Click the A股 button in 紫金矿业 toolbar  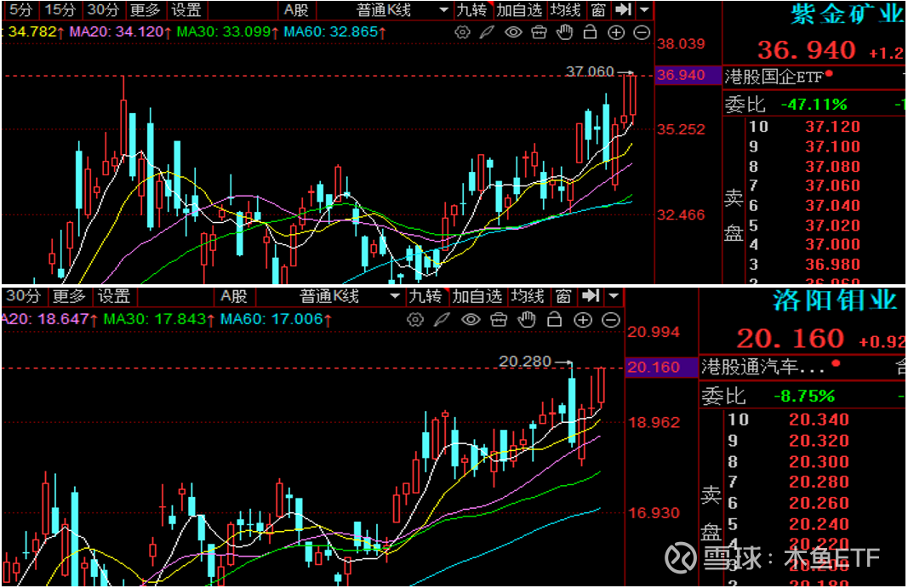coord(295,10)
